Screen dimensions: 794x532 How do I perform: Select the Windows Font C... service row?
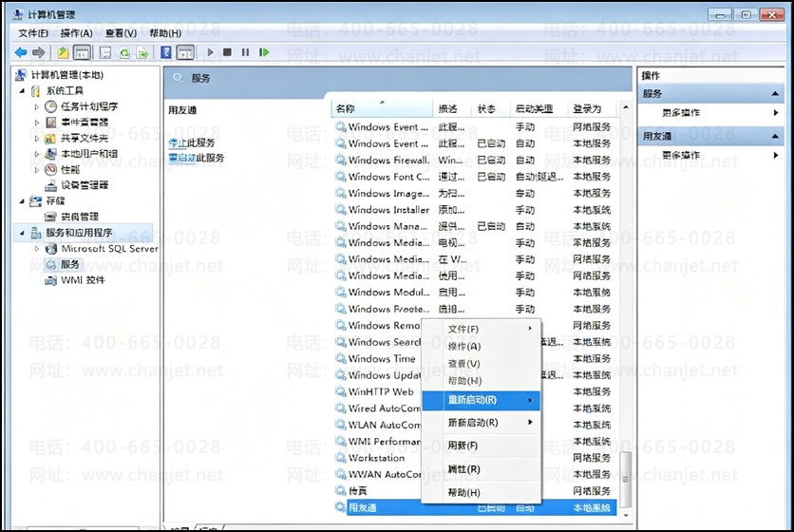[475, 177]
